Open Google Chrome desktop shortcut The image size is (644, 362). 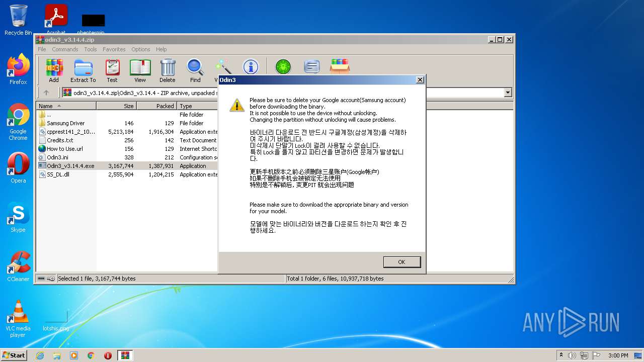[x=18, y=122]
